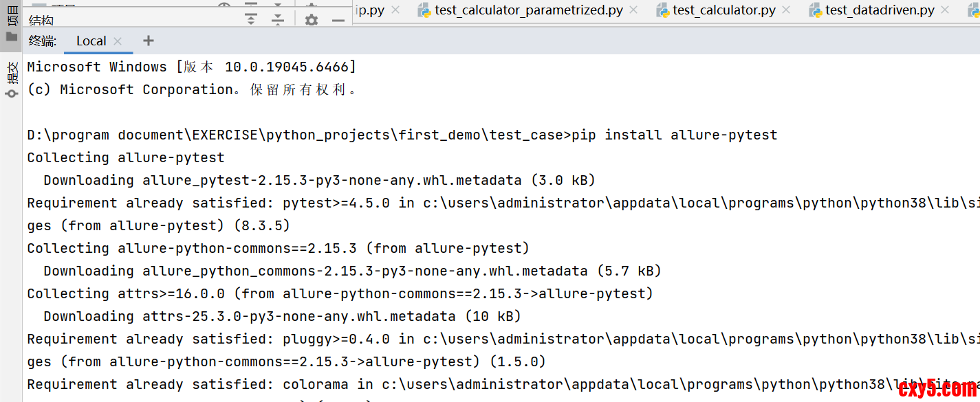Click the Python file icon on test_calculator.py tab
Viewport: 980px width, 402px height.
click(x=663, y=10)
